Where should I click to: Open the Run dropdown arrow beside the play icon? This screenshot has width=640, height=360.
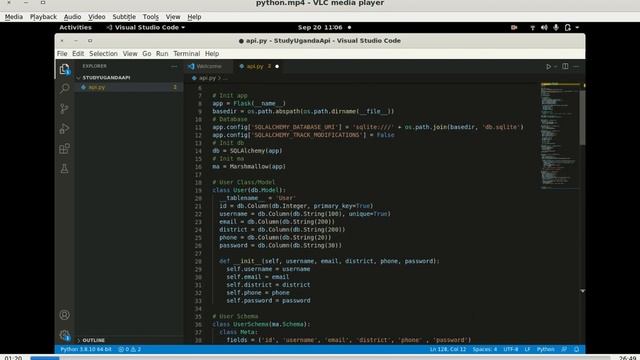[556, 67]
